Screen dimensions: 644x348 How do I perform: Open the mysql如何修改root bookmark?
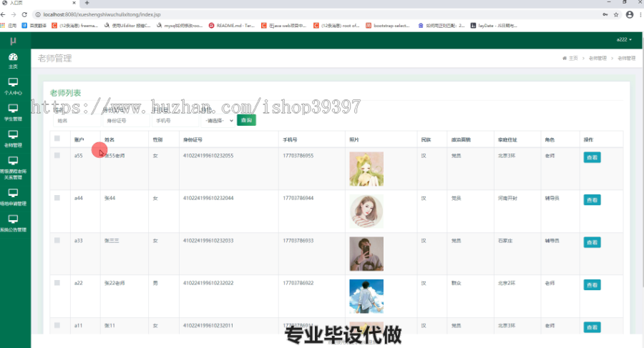click(180, 26)
